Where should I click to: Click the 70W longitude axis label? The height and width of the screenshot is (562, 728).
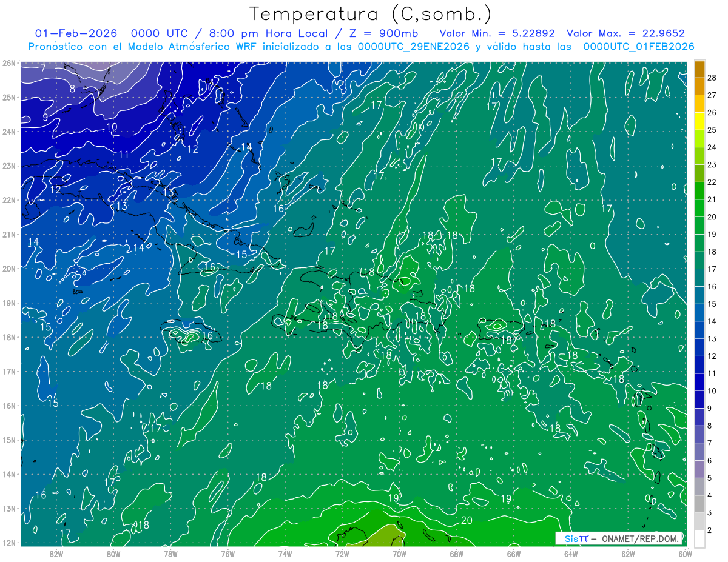399,554
